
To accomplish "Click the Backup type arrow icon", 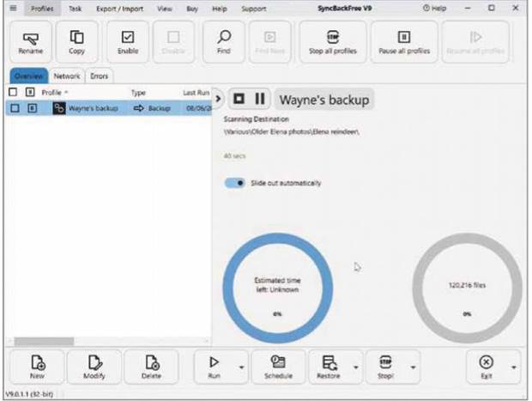I will click(139, 108).
